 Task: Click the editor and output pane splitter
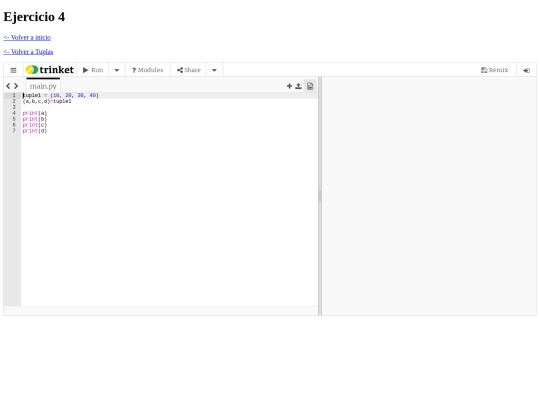tap(320, 196)
